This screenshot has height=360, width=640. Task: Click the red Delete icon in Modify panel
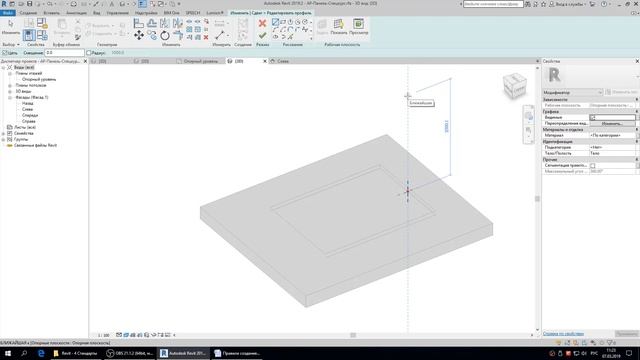pos(206,37)
